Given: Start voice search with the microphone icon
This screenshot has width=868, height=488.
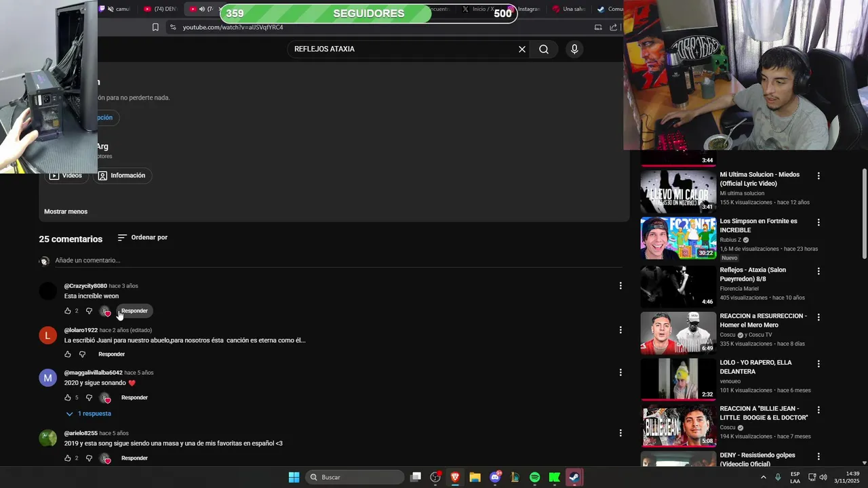Looking at the screenshot, I should (x=574, y=49).
